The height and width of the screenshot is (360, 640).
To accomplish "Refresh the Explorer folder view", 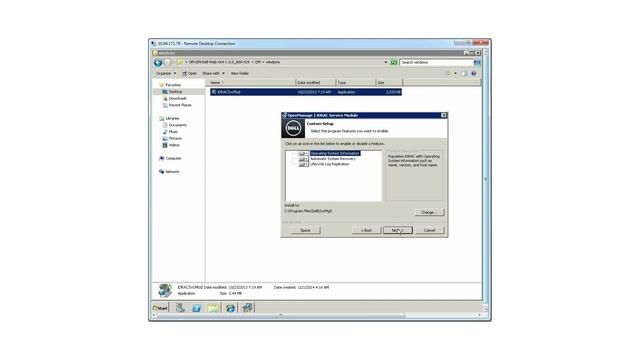I will point(394,62).
